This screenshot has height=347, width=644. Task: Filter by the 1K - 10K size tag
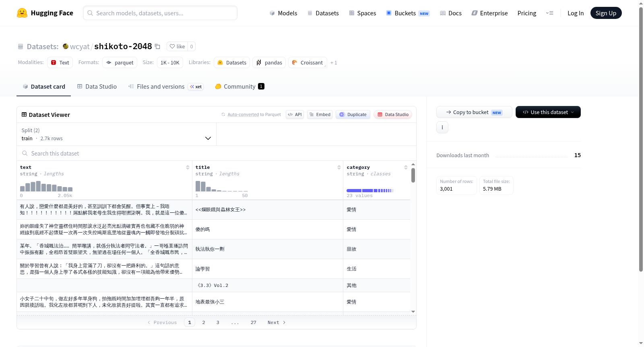(x=170, y=62)
